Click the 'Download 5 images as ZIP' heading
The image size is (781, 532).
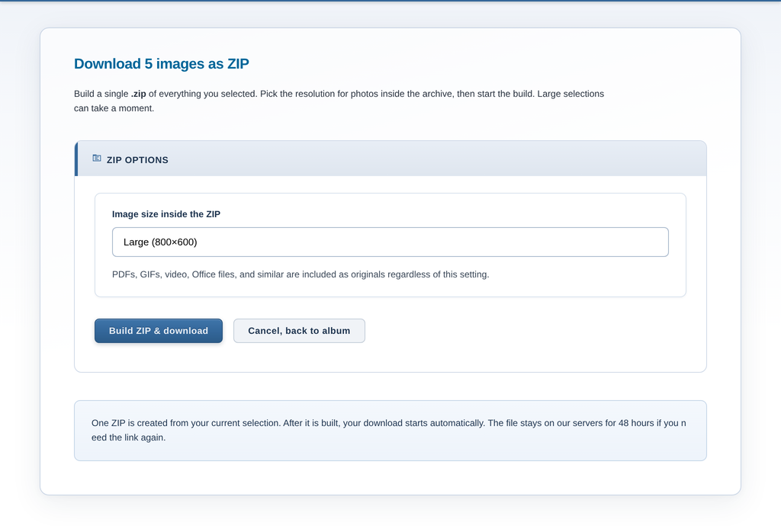coord(162,64)
